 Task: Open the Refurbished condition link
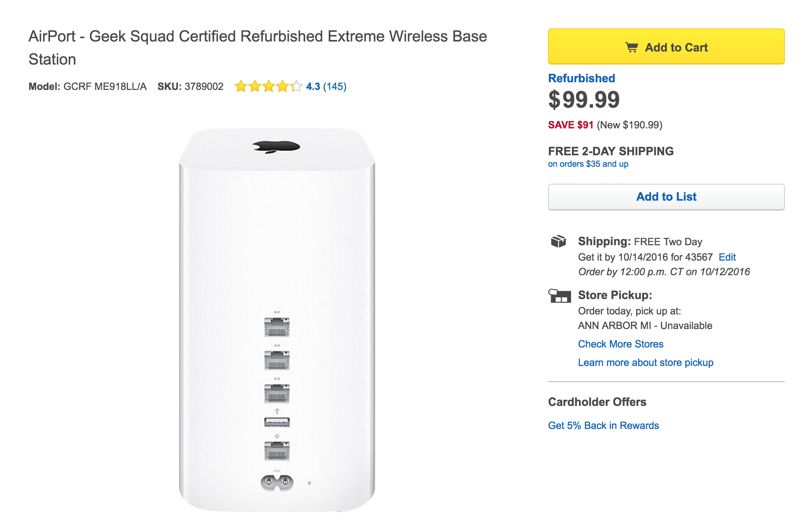[581, 78]
